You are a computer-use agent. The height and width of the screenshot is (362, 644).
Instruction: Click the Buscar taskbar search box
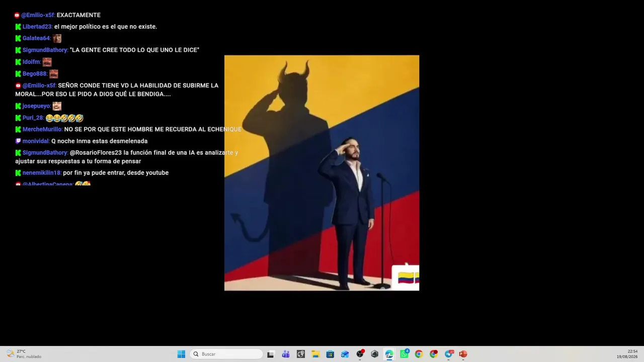coord(227,354)
